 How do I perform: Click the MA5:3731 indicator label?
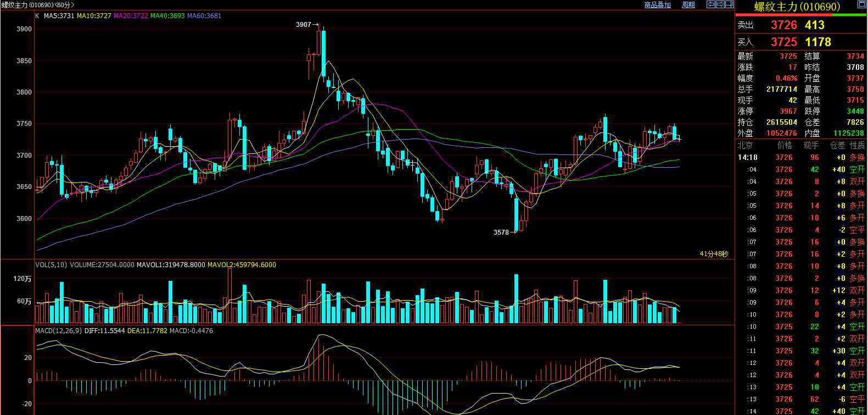(59, 16)
